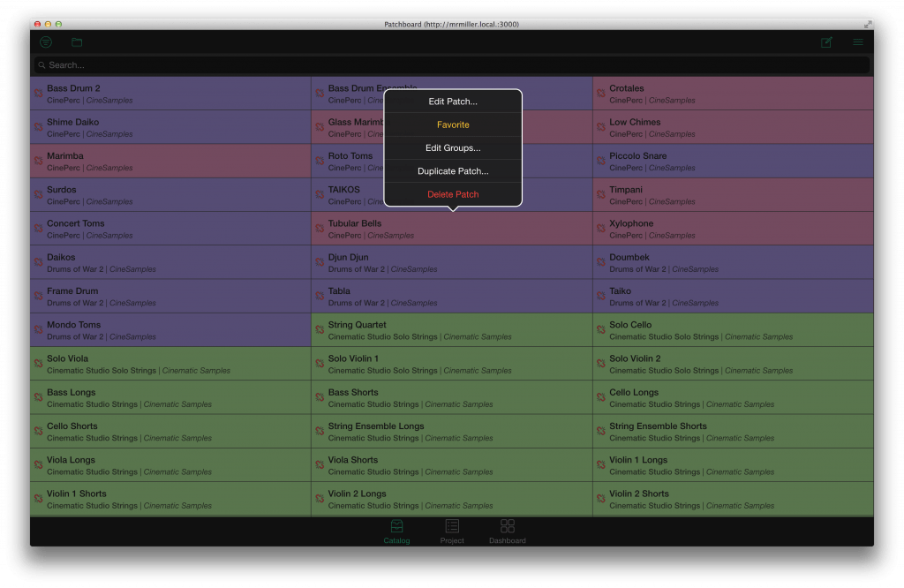Open the filter icon in top toolbar
Image resolution: width=904 pixels, height=588 pixels.
pos(46,42)
